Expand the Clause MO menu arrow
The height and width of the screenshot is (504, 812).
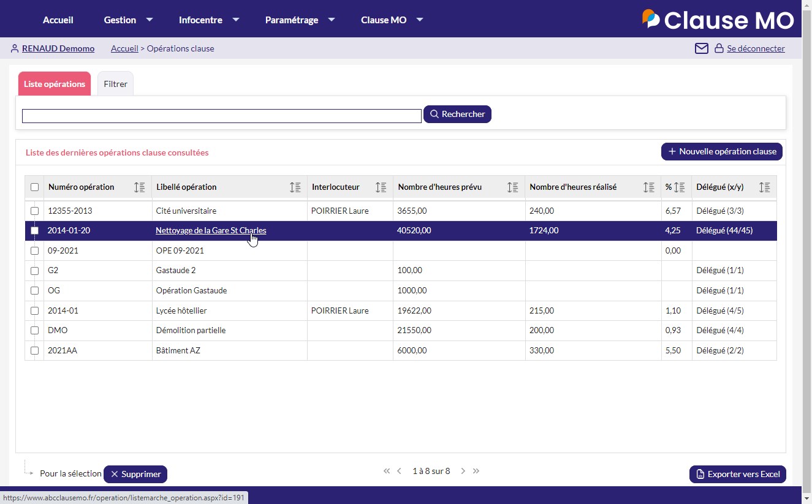(x=420, y=20)
